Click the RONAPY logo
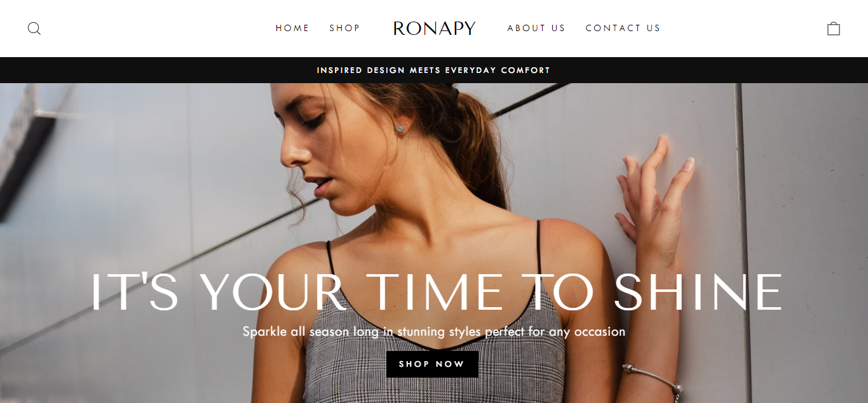The image size is (868, 403). [x=435, y=28]
